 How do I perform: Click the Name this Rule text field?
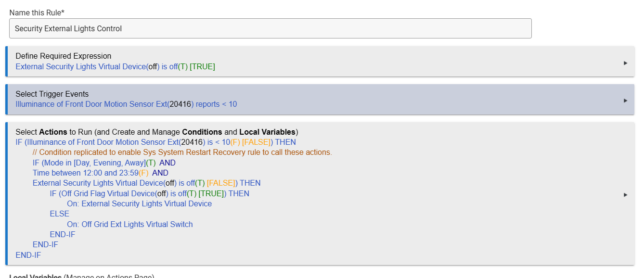(x=270, y=29)
